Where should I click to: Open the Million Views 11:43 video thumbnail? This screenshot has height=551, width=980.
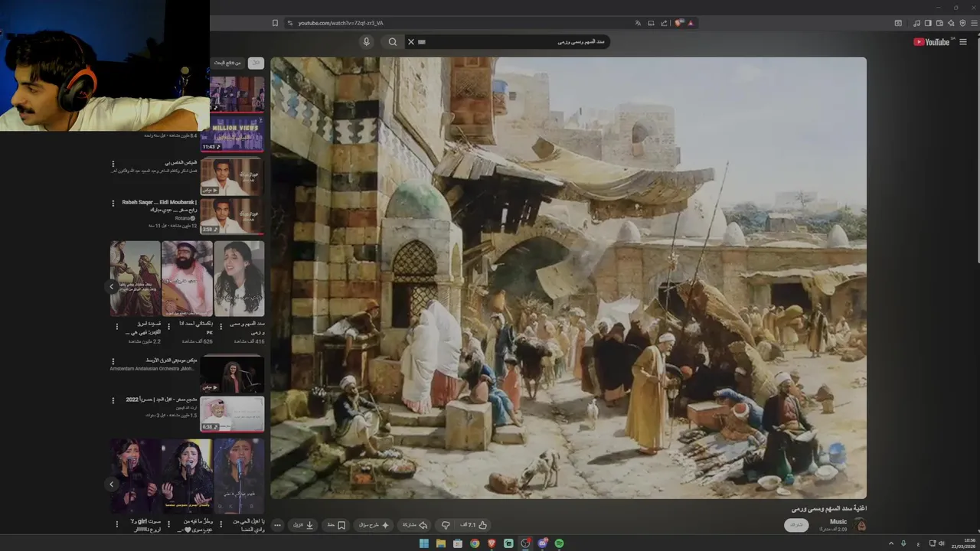[x=232, y=134]
